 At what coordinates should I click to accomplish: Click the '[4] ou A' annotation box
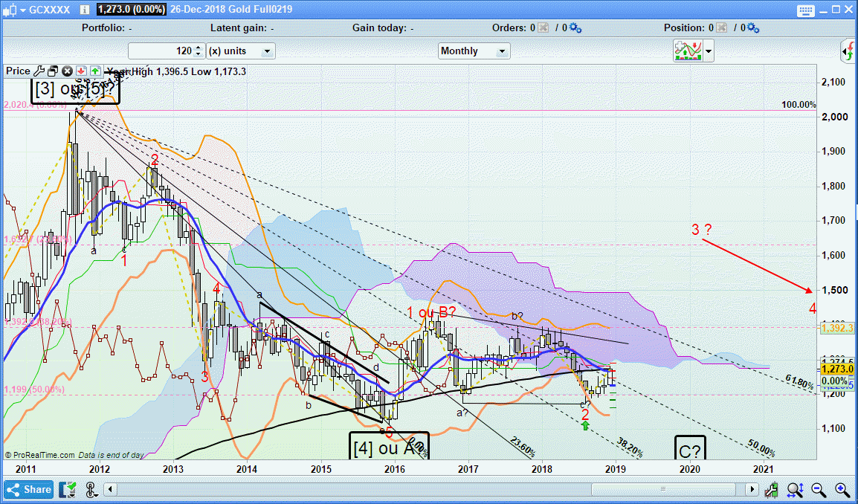click(389, 446)
